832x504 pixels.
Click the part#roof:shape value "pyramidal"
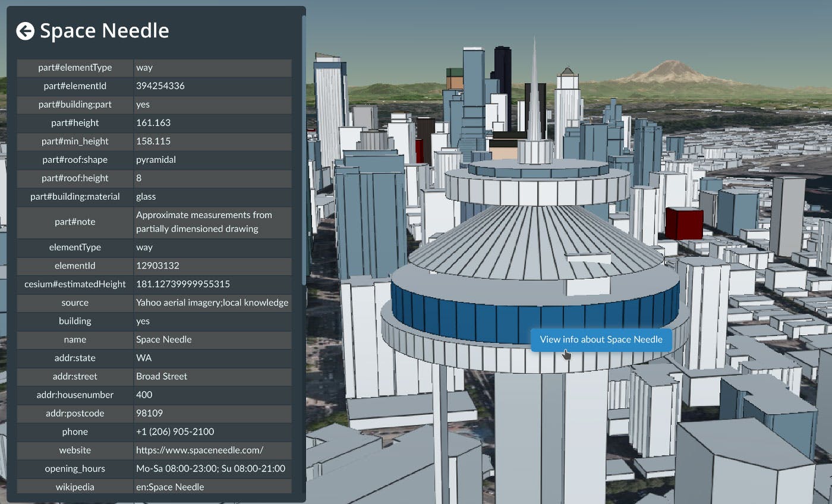point(154,159)
